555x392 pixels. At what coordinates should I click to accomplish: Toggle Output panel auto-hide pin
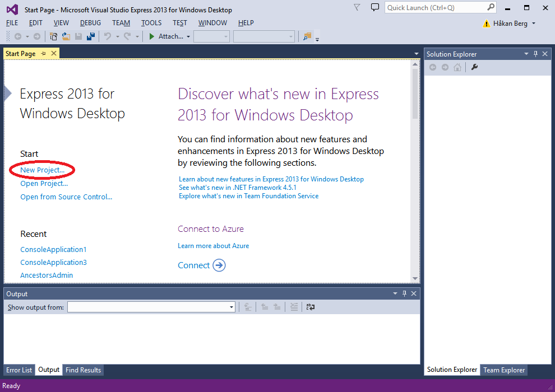405,293
